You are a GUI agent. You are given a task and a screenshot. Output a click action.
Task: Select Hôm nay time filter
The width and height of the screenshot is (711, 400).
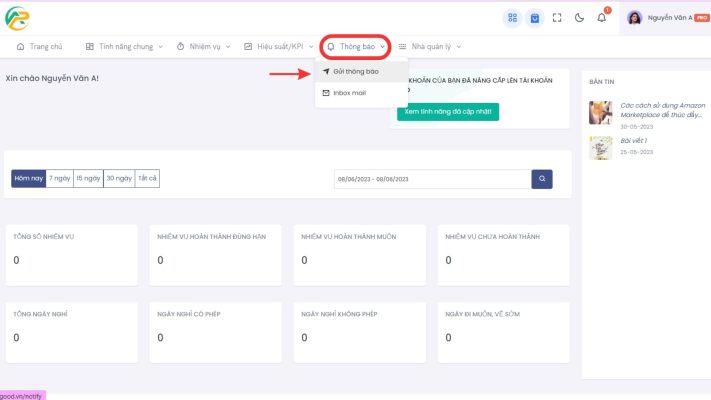pyautogui.click(x=29, y=178)
